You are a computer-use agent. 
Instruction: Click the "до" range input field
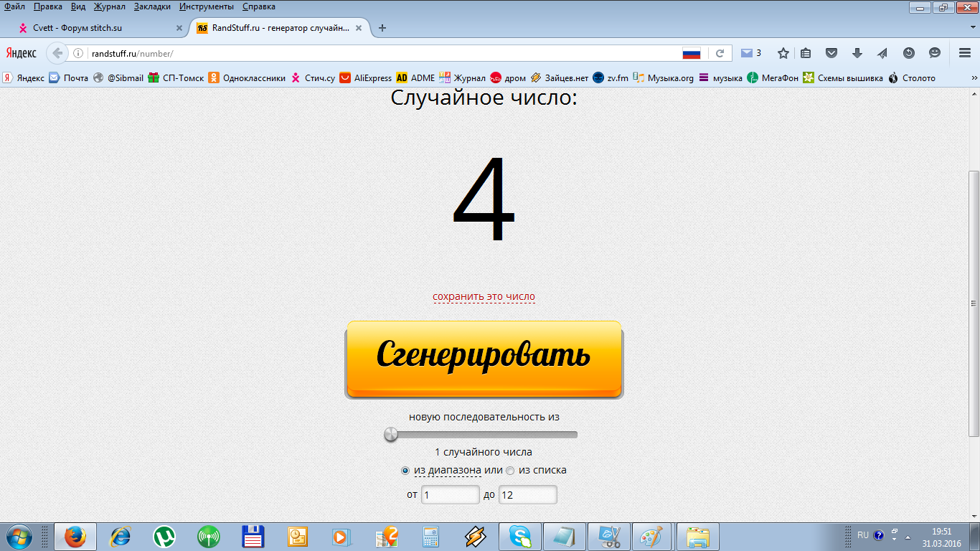click(x=527, y=495)
